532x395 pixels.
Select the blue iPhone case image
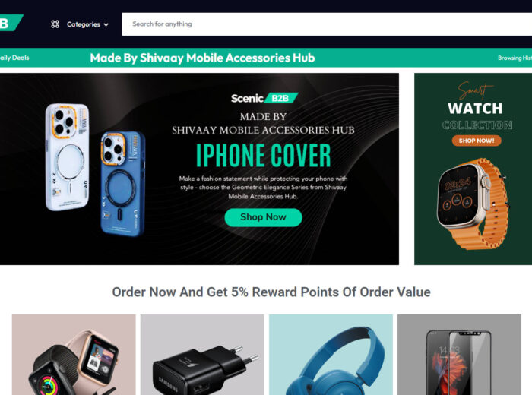[123, 183]
